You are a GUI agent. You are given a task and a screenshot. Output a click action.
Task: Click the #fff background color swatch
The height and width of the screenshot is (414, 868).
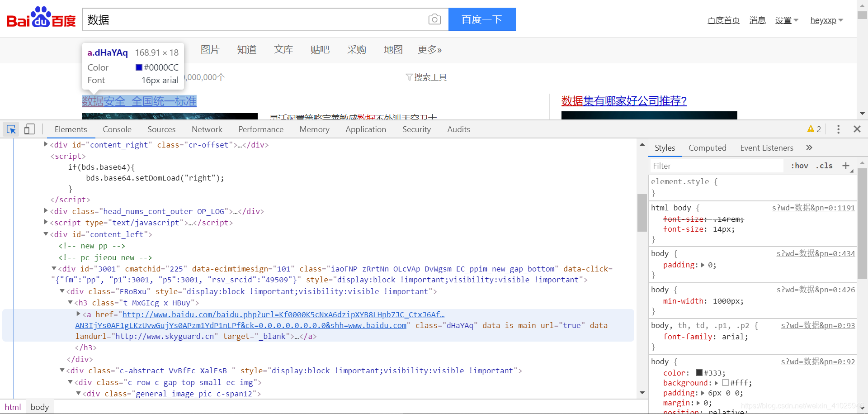pyautogui.click(x=725, y=383)
